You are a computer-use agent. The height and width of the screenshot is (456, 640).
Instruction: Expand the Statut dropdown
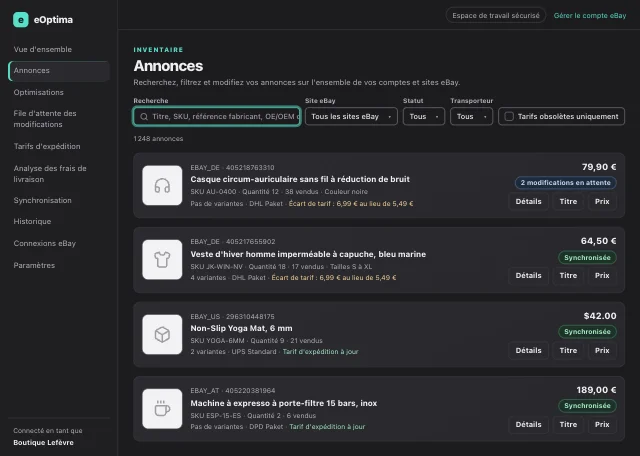pos(424,116)
